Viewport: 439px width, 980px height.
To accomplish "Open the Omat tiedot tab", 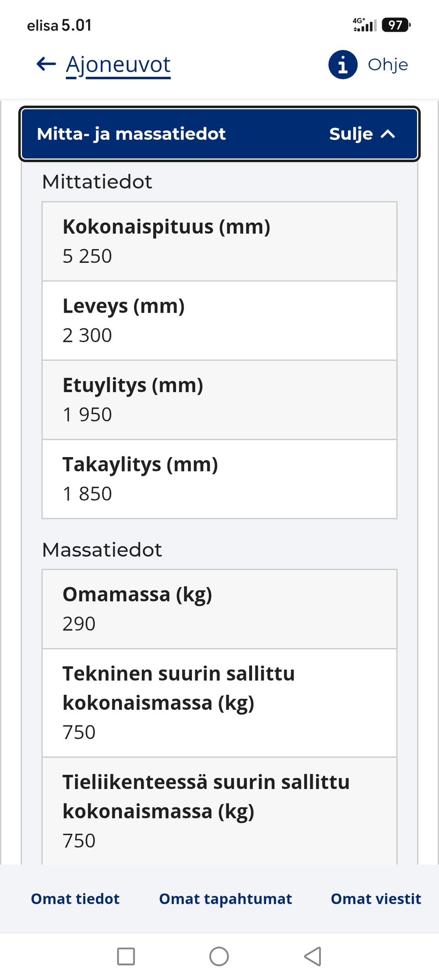I will pos(75,899).
